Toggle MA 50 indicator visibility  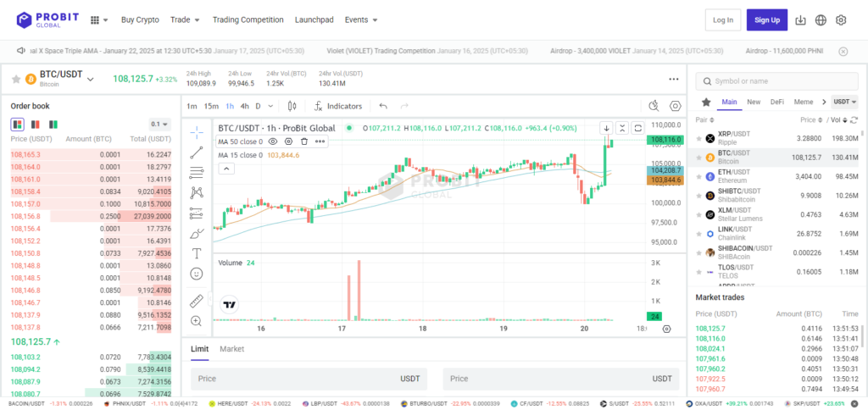[272, 141]
